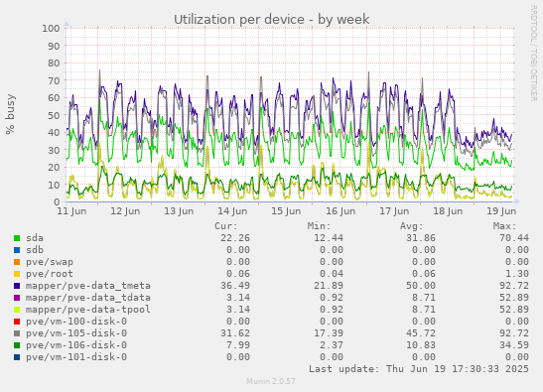Screen dimensions: 543x392
Task: Click the 'Avg:' column header
Action: 412,226
